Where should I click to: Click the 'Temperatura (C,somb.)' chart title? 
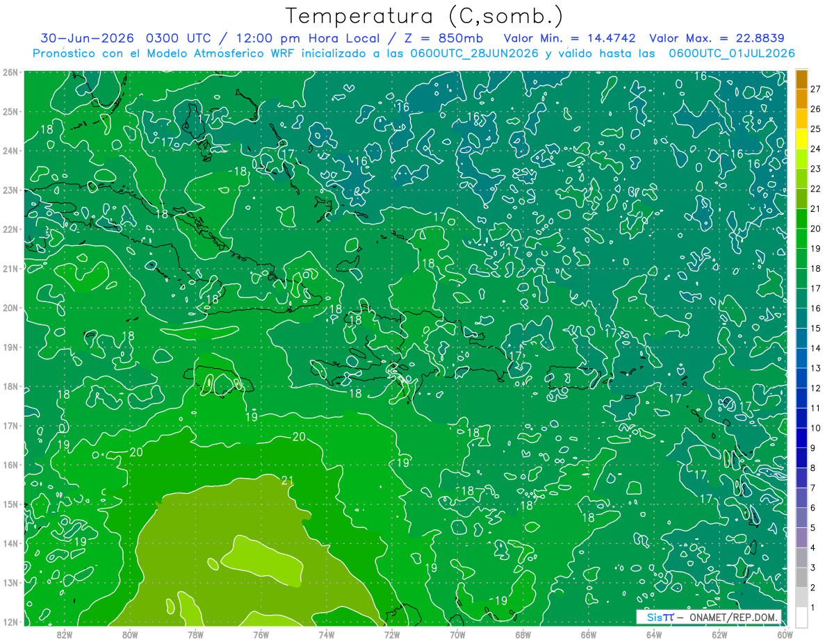click(425, 16)
